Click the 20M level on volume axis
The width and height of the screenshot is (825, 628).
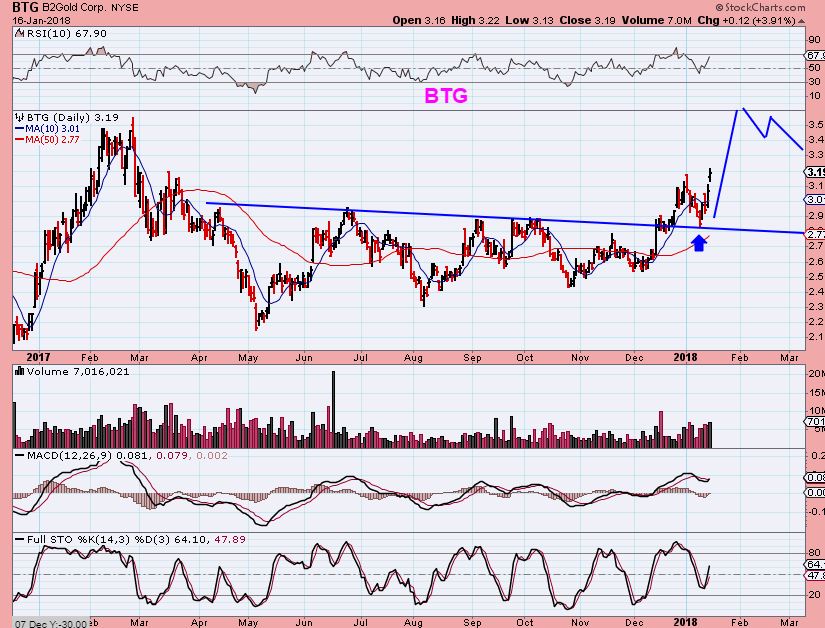tap(816, 373)
